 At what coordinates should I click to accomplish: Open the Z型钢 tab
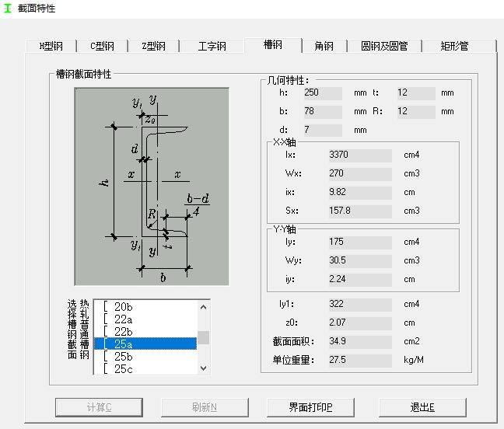[153, 46]
